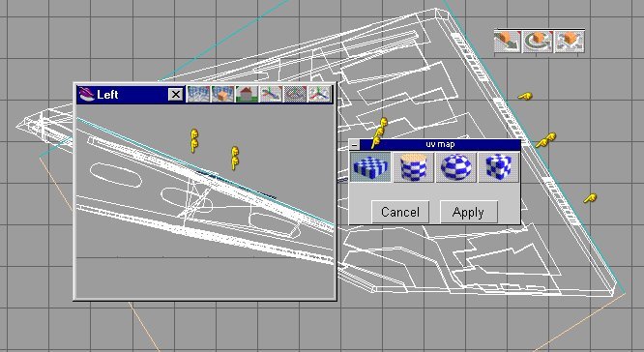Activate the object move tool
The image size is (644, 352).
coord(508,42)
